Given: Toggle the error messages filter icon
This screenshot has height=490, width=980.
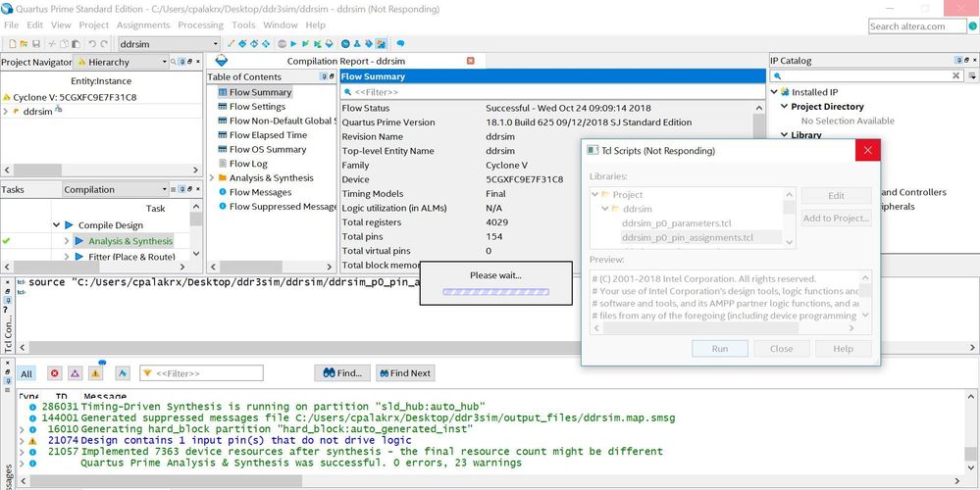Looking at the screenshot, I should coord(55,373).
